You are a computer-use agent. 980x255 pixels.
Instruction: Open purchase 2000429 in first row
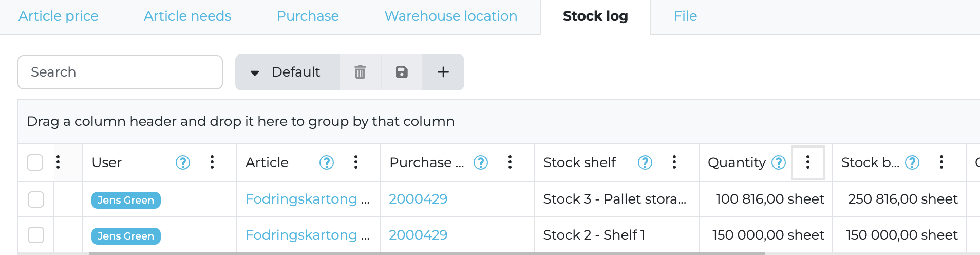click(418, 199)
